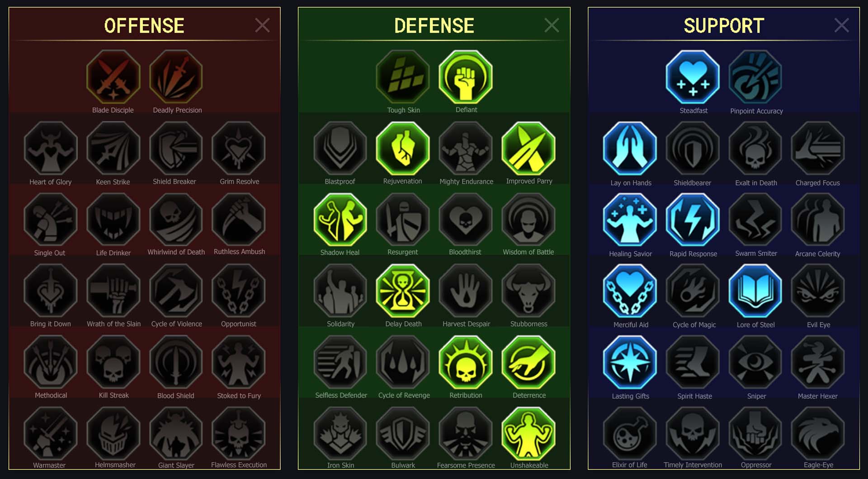Pick the Pinpoint Accuracy mastery

click(755, 77)
